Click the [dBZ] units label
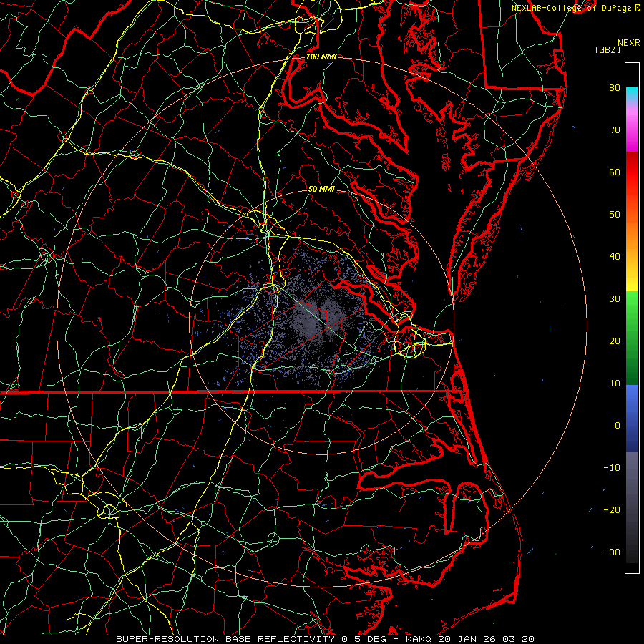 click(x=608, y=49)
